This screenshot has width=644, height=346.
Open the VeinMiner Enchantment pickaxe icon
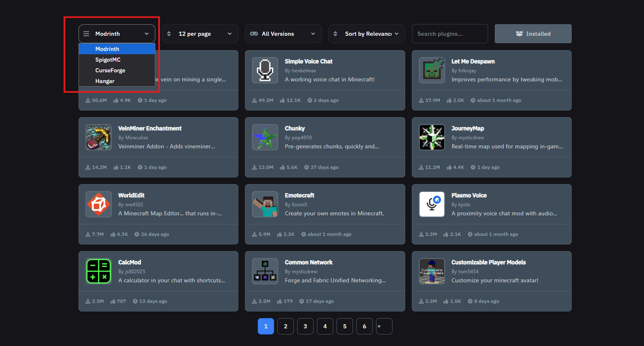99,137
